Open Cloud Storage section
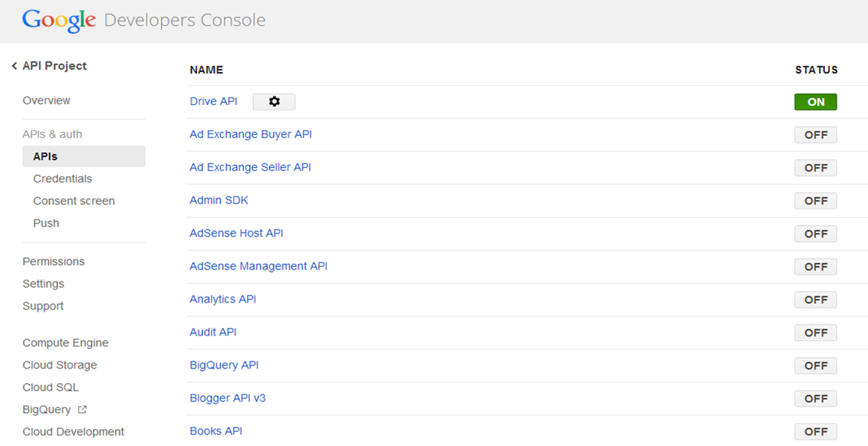 (60, 365)
